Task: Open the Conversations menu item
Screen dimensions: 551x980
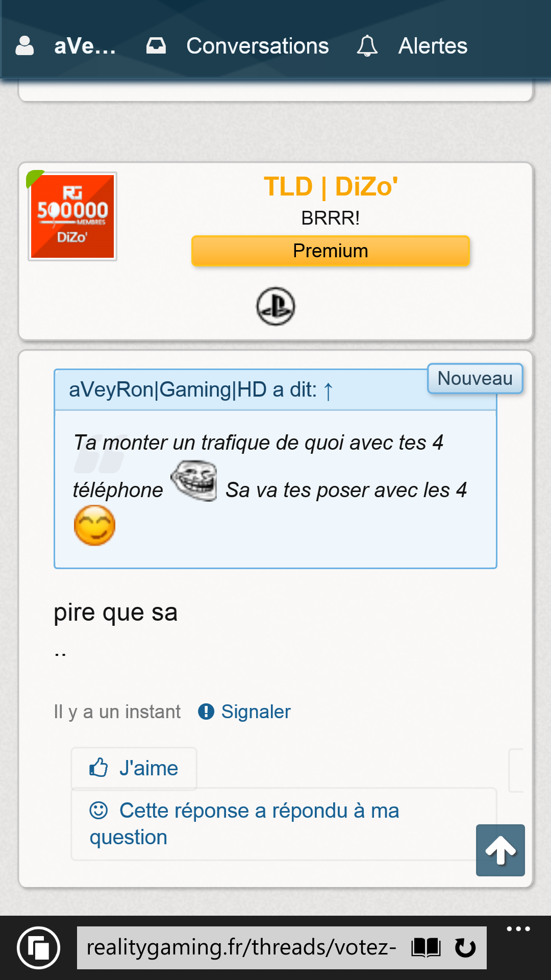Action: point(258,46)
